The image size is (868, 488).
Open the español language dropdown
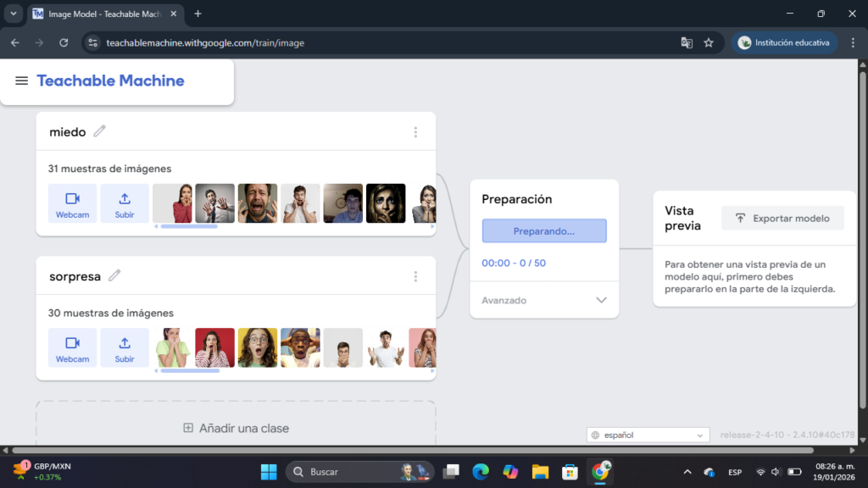tap(648, 435)
